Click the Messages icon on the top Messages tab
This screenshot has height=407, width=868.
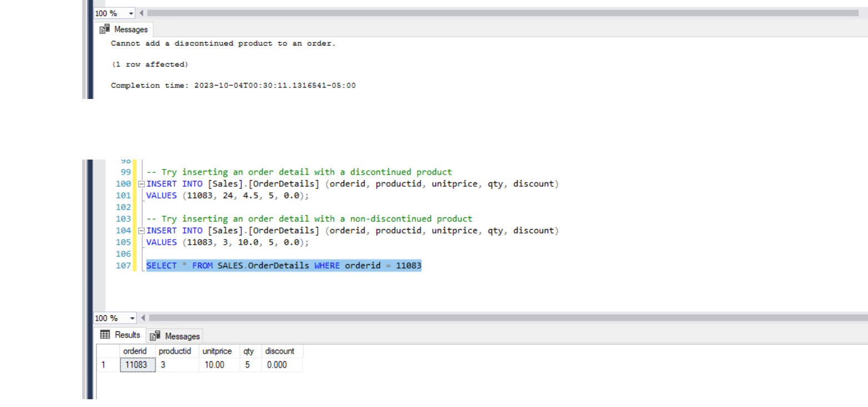(105, 29)
